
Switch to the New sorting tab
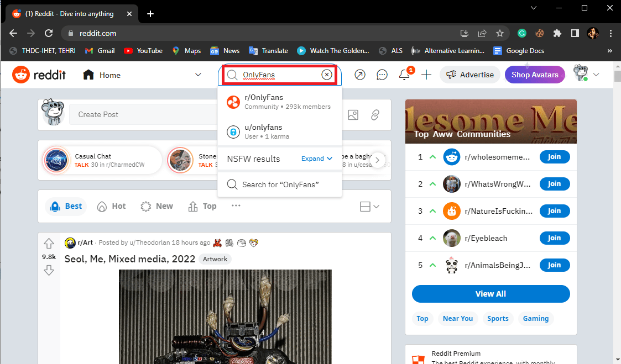[156, 205]
